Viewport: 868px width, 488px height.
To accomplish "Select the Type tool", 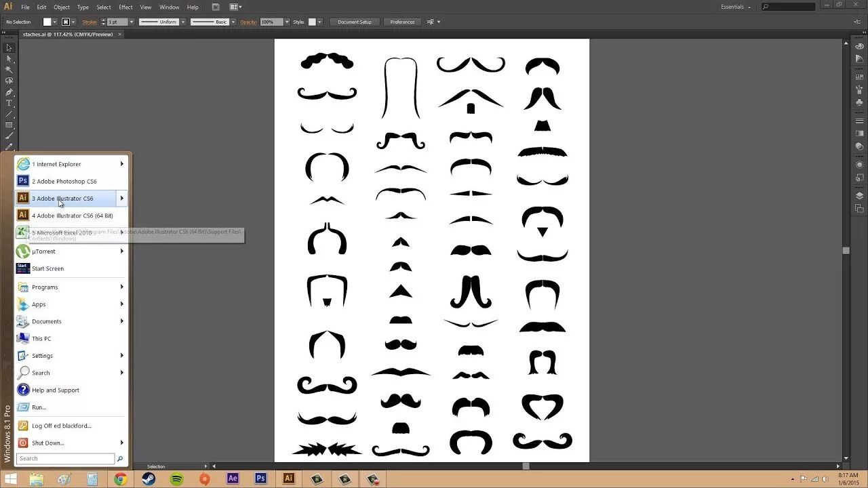I will coord(9,102).
